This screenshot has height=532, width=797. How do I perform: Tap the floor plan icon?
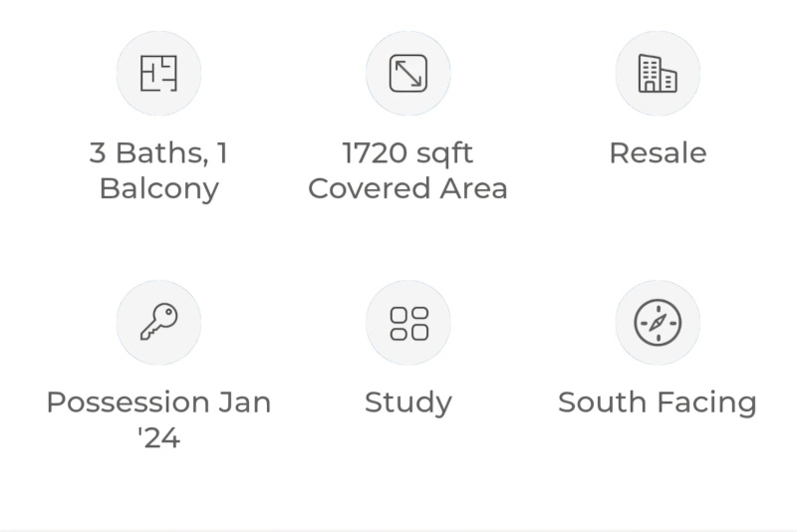click(x=158, y=74)
